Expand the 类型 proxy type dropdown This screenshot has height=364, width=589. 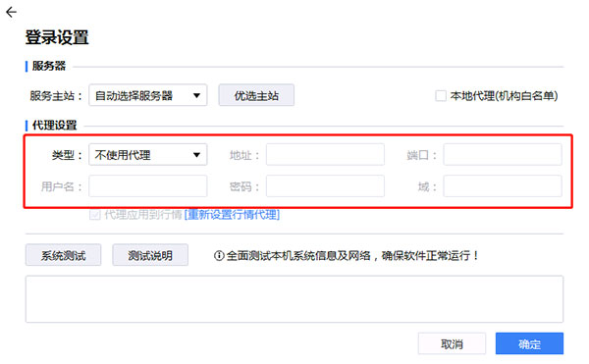(147, 155)
